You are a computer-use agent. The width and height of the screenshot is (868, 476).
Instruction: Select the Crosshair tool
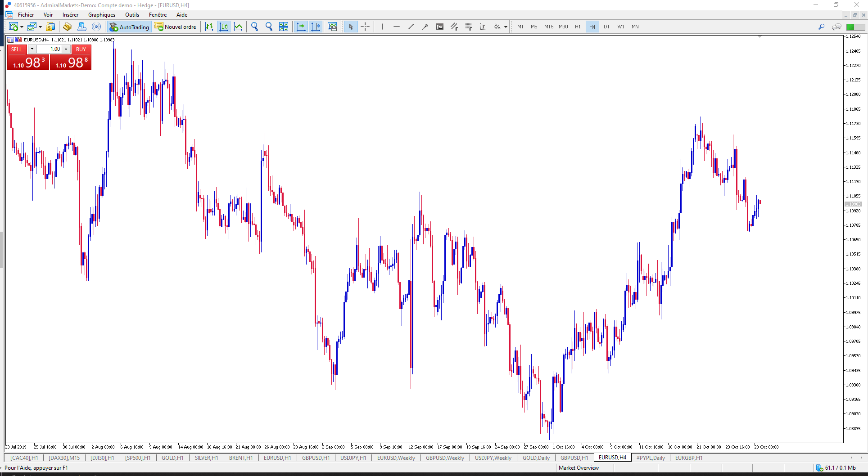tap(365, 27)
